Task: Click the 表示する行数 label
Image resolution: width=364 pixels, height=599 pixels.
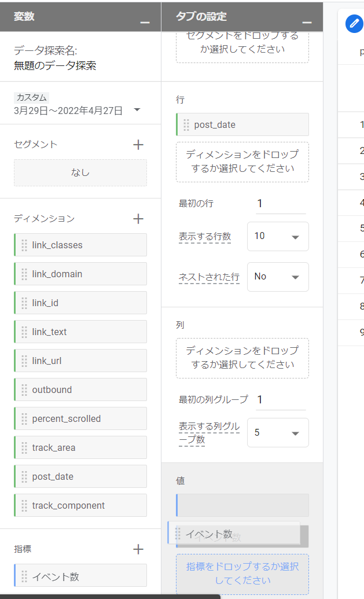Action: point(205,237)
